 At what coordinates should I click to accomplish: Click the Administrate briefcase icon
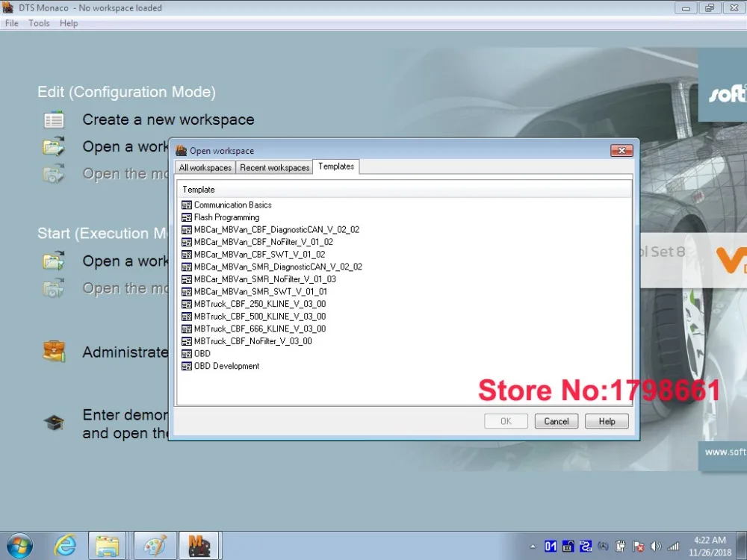[x=54, y=352]
